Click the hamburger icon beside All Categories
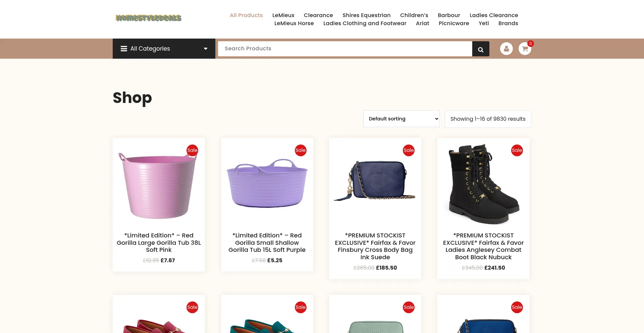This screenshot has width=644, height=333. 124,49
